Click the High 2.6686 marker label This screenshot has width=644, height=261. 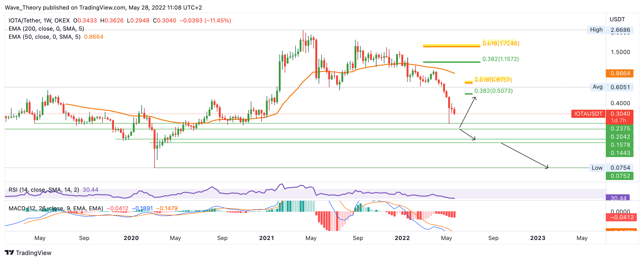(x=596, y=30)
